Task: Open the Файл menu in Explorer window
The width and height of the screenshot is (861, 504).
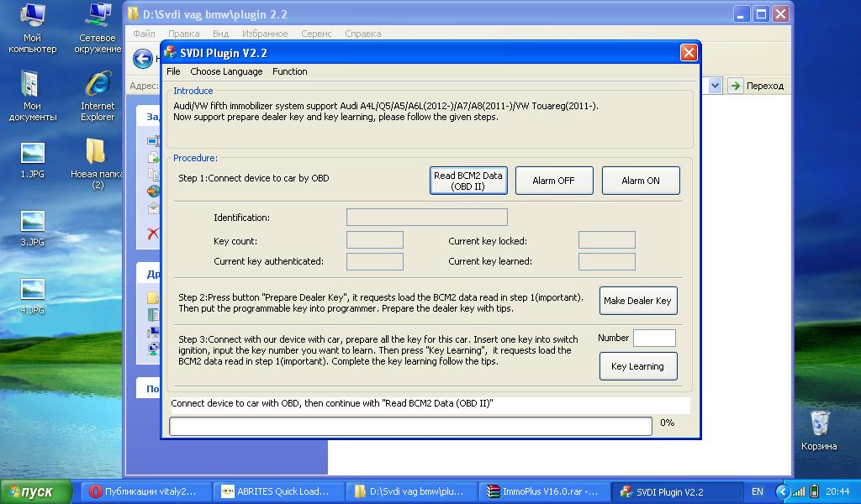Action: click(144, 34)
